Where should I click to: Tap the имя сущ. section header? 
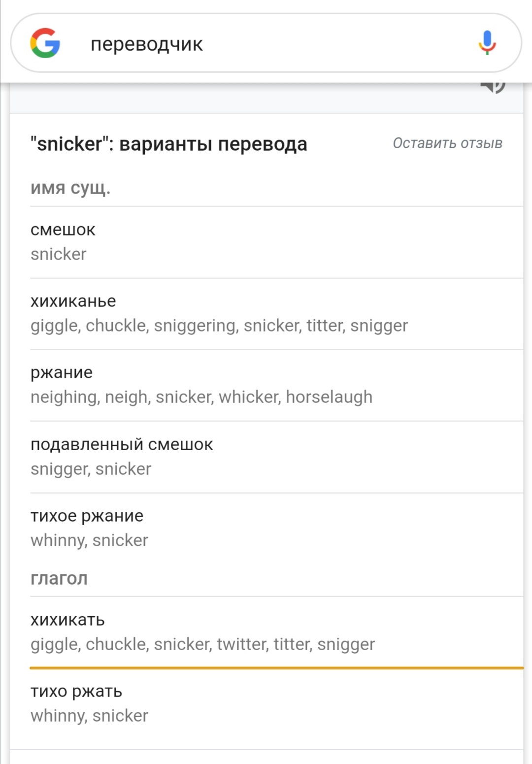tap(70, 188)
